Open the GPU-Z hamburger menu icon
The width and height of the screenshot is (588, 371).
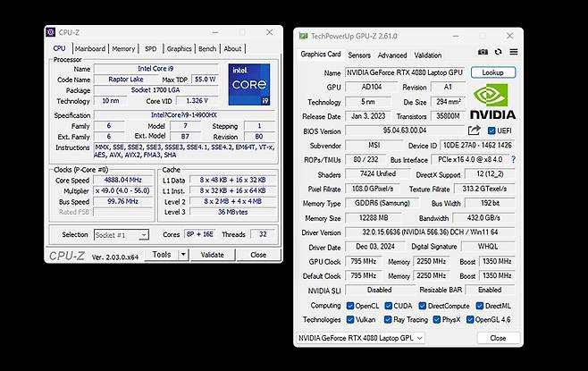pyautogui.click(x=513, y=52)
